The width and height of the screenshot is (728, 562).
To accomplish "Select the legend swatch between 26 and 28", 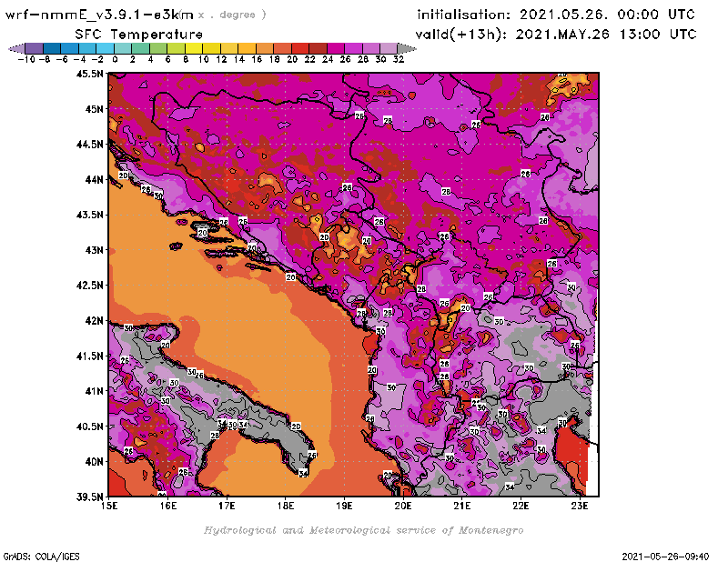I will coord(353,49).
